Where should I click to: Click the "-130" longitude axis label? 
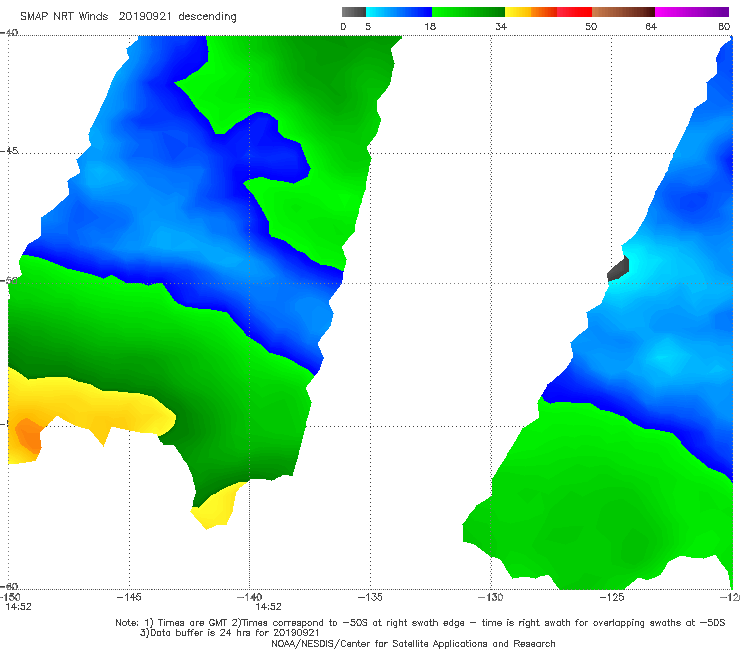[491, 597]
